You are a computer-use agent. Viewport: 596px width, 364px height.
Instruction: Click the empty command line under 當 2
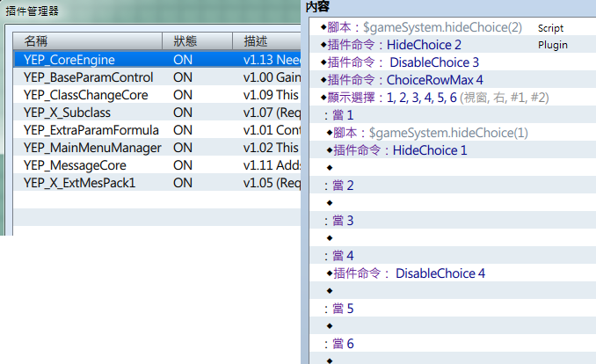[x=453, y=203]
